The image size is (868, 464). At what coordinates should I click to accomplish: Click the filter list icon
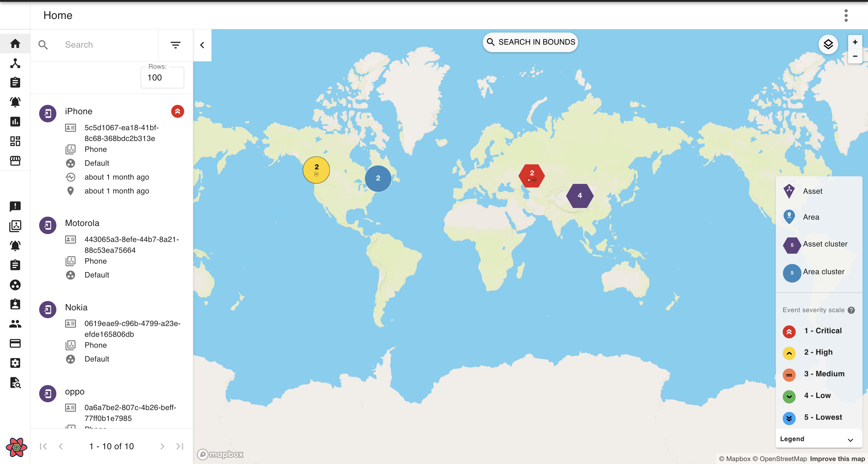point(175,45)
